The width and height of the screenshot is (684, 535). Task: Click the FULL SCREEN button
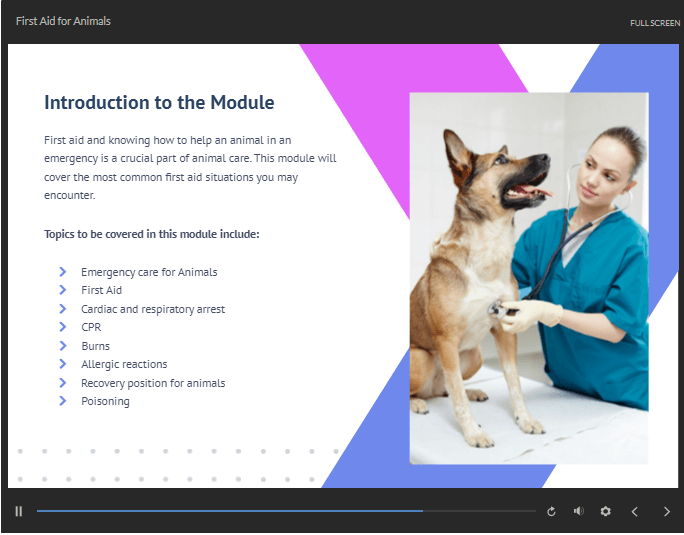pyautogui.click(x=655, y=23)
